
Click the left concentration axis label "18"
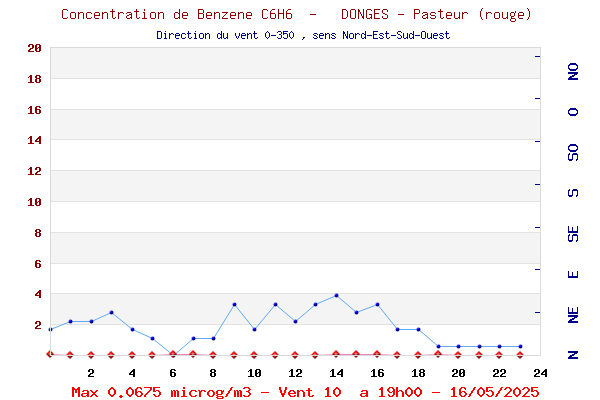34,79
